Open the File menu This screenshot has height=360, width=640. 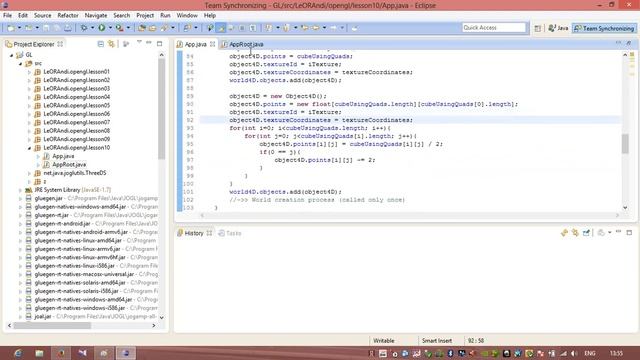click(x=7, y=16)
